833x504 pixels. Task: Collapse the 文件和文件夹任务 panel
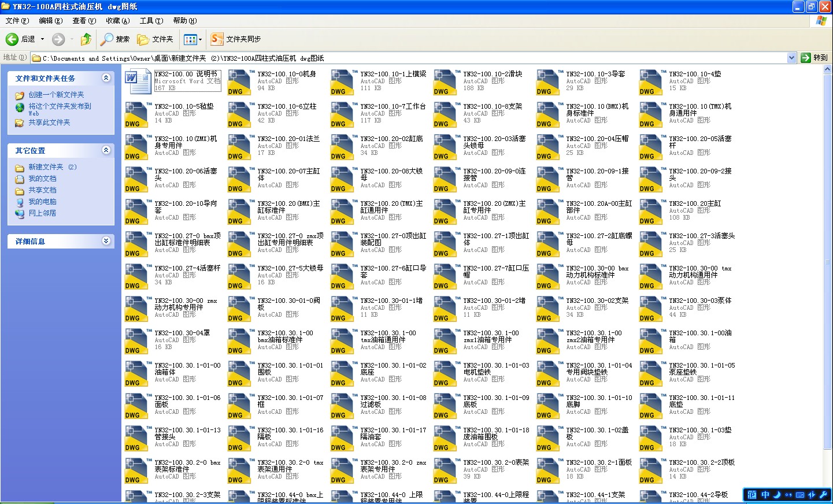click(106, 78)
